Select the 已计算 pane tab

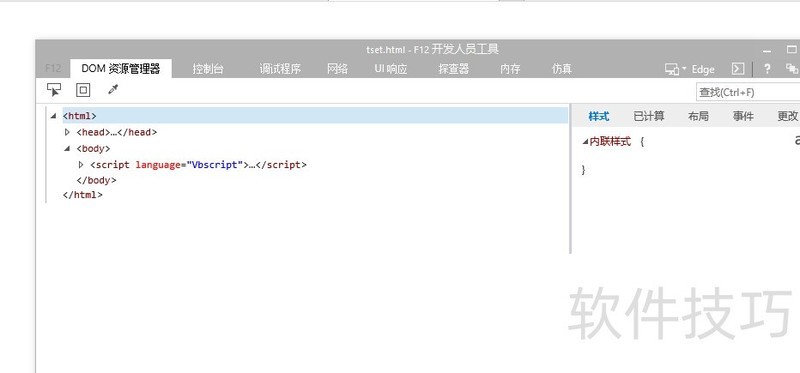(648, 116)
